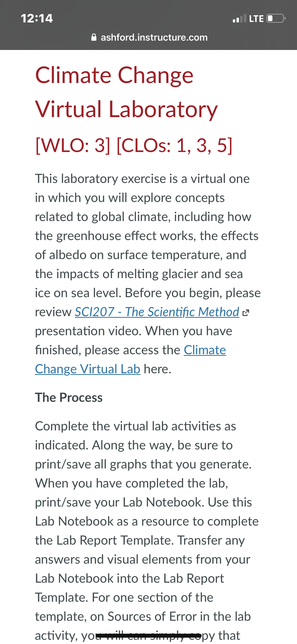Screen dimensions: 297x644
Task: Tap the gray browser address bar area
Action: coord(148,37)
